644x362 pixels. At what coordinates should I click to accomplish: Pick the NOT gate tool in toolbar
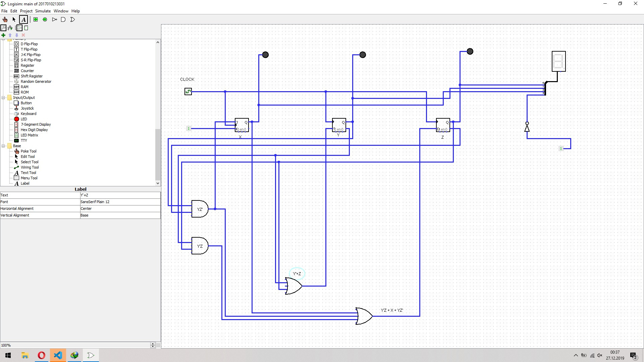tap(54, 19)
